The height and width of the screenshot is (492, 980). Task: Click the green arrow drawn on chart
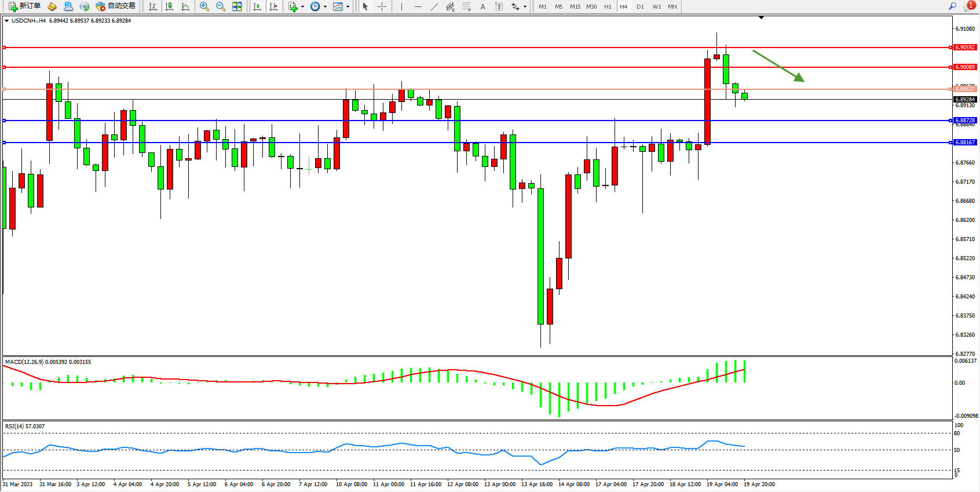tap(778, 65)
